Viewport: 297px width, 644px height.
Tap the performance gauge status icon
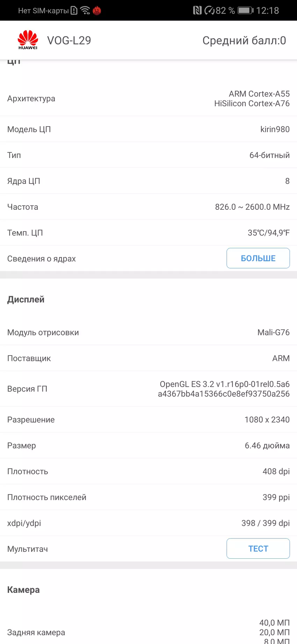tap(209, 10)
